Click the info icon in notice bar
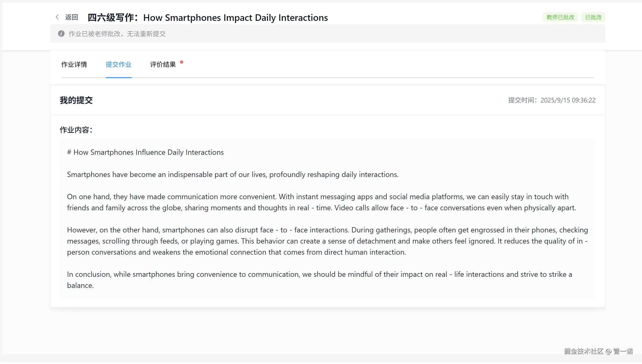Viewport: 642px width, 364px height. pos(61,34)
